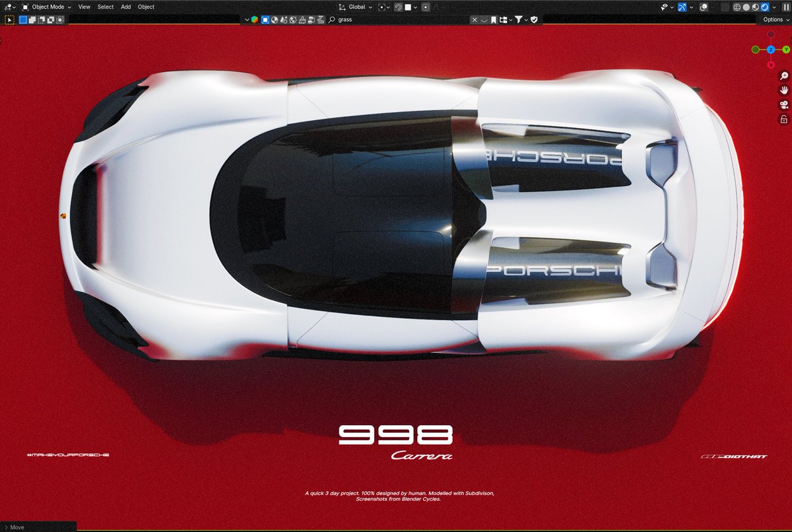Open the Global transform orientation dropdown
Screen dimensions: 792x532
[356, 7]
